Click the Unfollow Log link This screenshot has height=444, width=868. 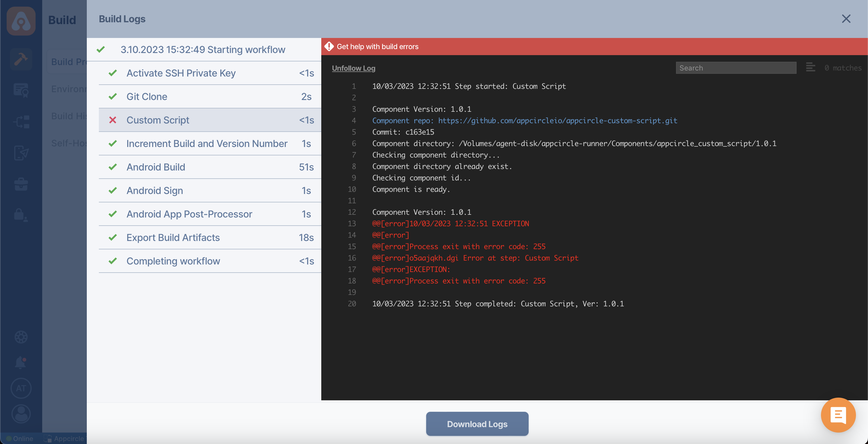click(354, 68)
